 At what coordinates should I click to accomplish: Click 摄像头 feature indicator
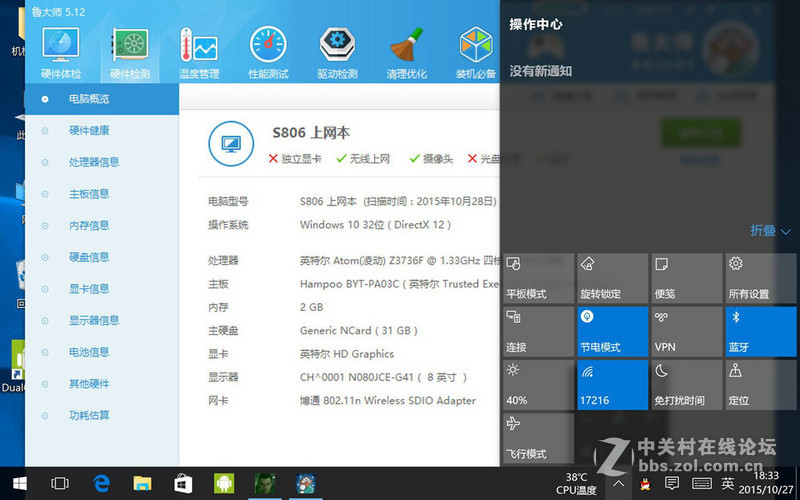pyautogui.click(x=432, y=159)
